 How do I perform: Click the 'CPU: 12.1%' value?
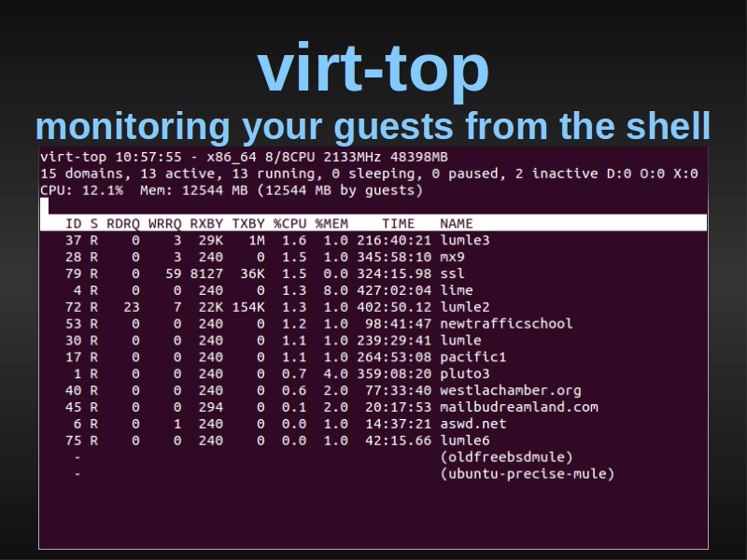point(82,190)
